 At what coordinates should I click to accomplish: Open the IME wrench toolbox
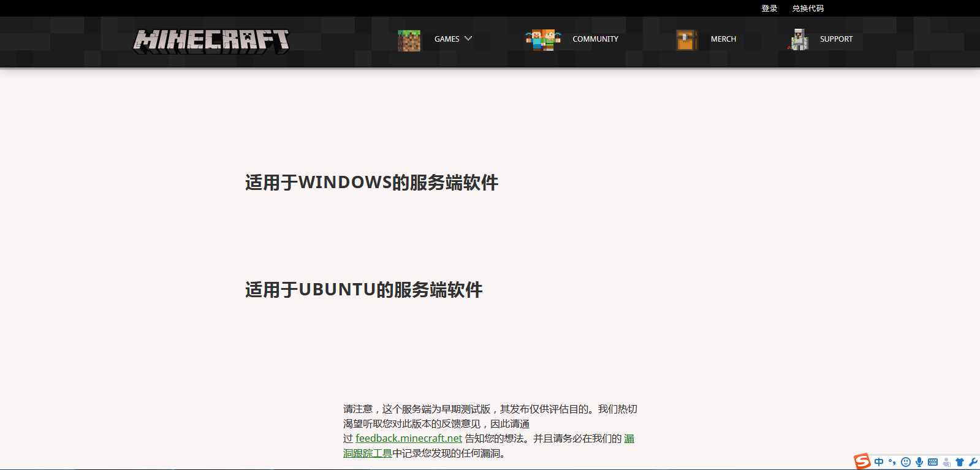973,462
